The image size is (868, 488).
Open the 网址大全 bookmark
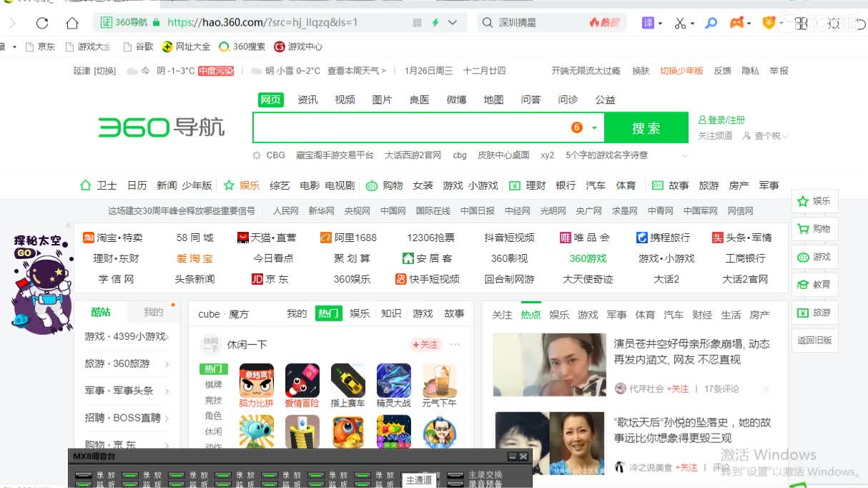tap(186, 47)
